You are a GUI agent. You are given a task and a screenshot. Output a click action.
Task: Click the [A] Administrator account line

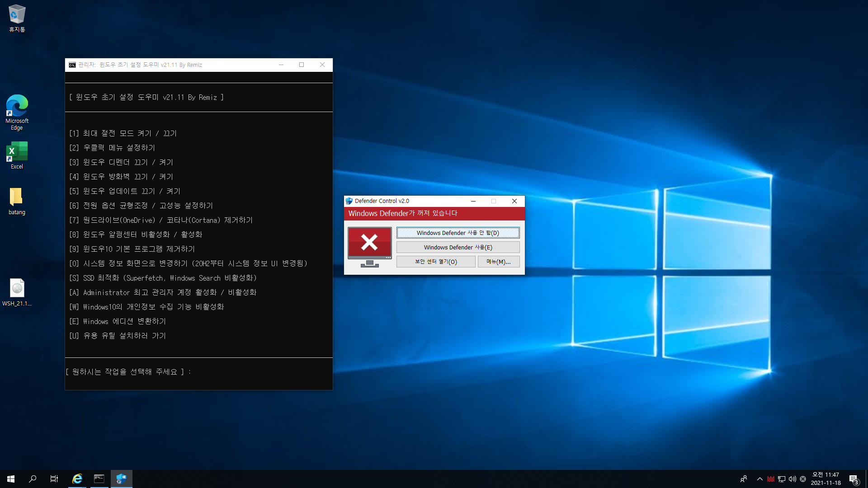(163, 292)
